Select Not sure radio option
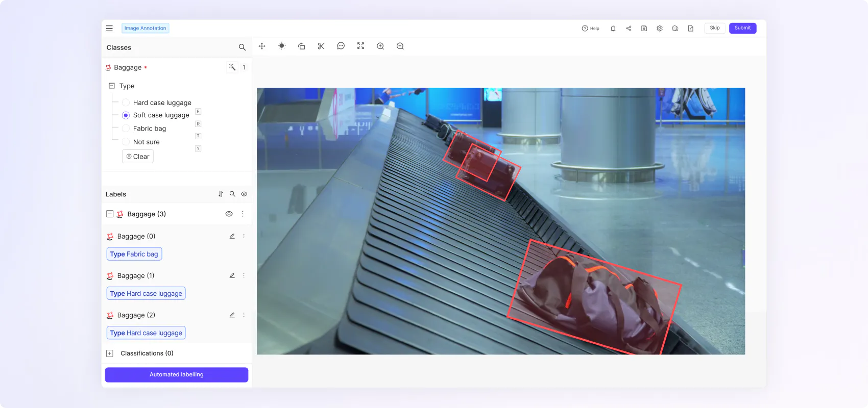This screenshot has height=408, width=868. tap(126, 142)
